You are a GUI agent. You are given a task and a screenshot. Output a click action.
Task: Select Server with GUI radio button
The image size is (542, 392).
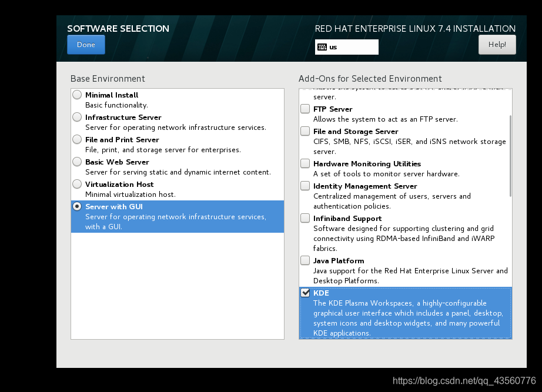(77, 206)
